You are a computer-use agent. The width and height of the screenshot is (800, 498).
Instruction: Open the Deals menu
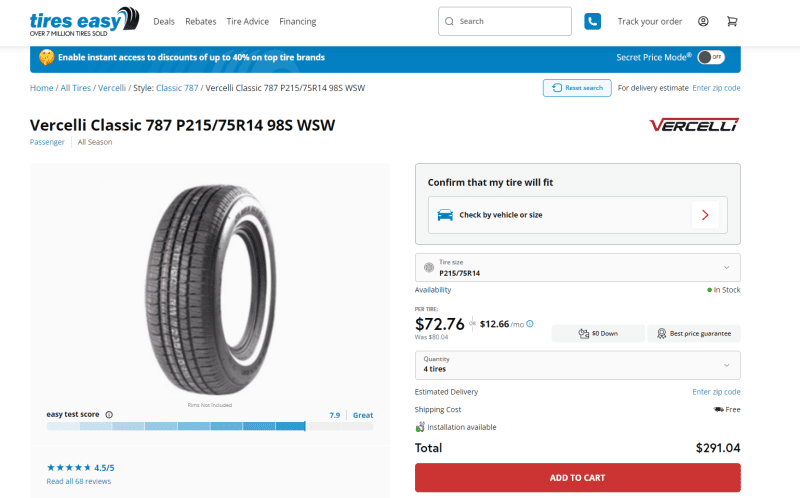click(x=164, y=21)
